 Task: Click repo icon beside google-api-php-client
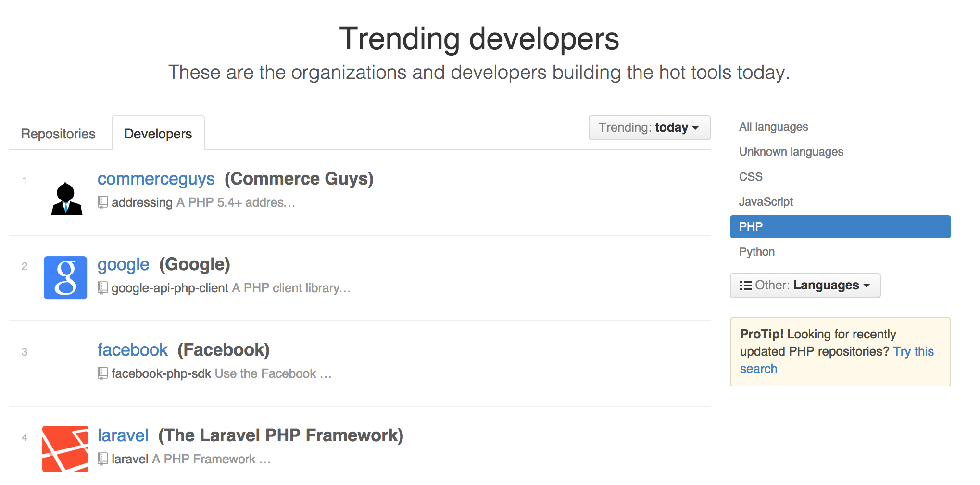102,288
